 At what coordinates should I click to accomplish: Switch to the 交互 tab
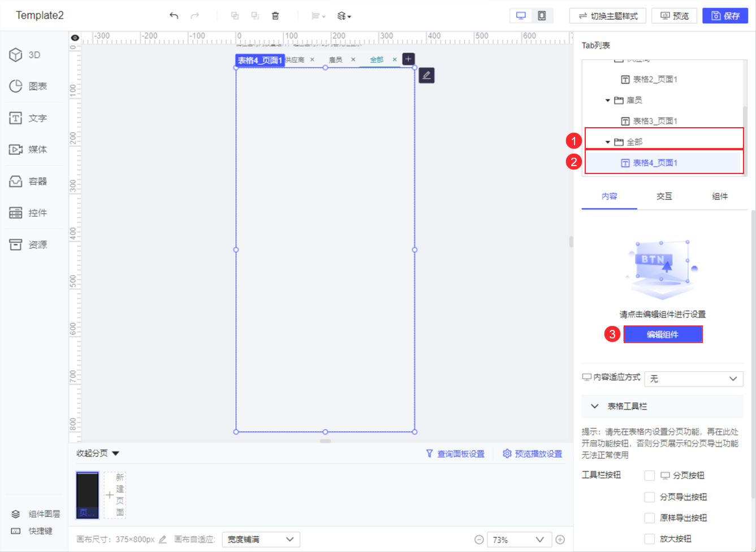point(664,196)
